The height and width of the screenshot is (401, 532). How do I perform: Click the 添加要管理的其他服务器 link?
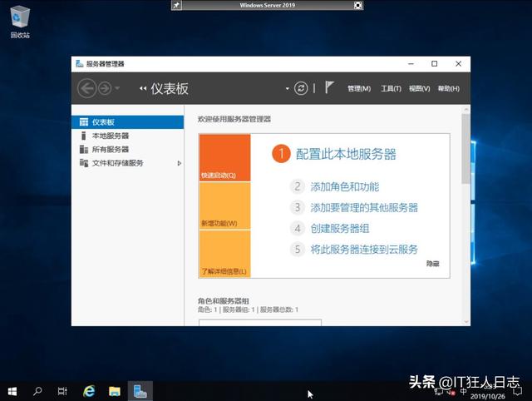(x=364, y=207)
